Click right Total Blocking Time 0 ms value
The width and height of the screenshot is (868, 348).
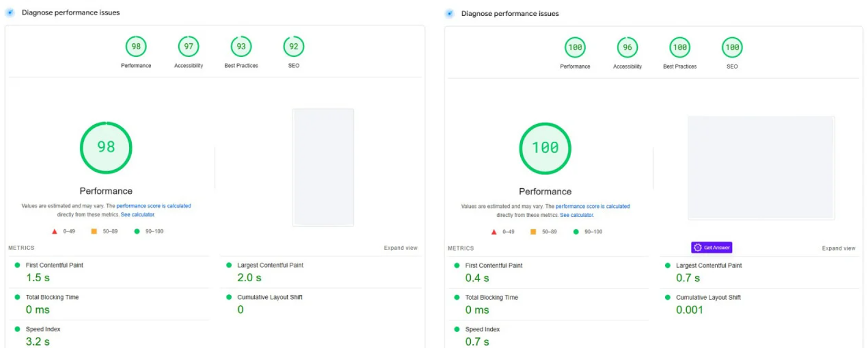click(x=477, y=310)
